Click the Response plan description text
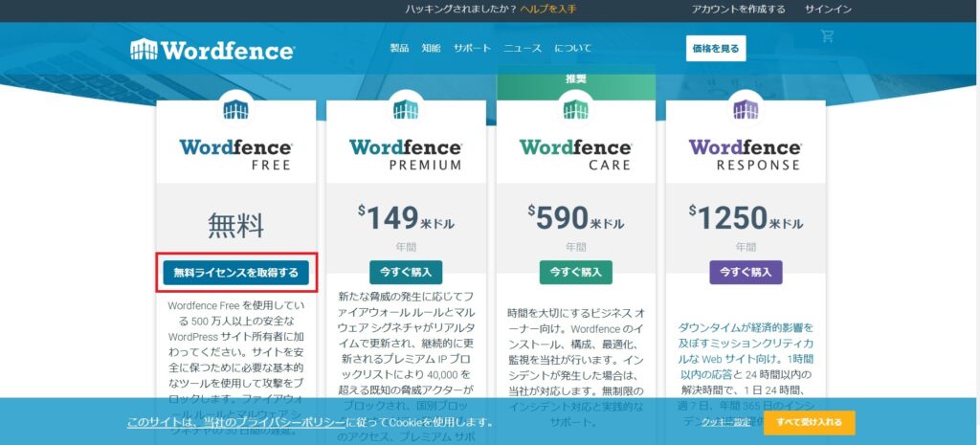The height and width of the screenshot is (445, 980). click(746, 376)
